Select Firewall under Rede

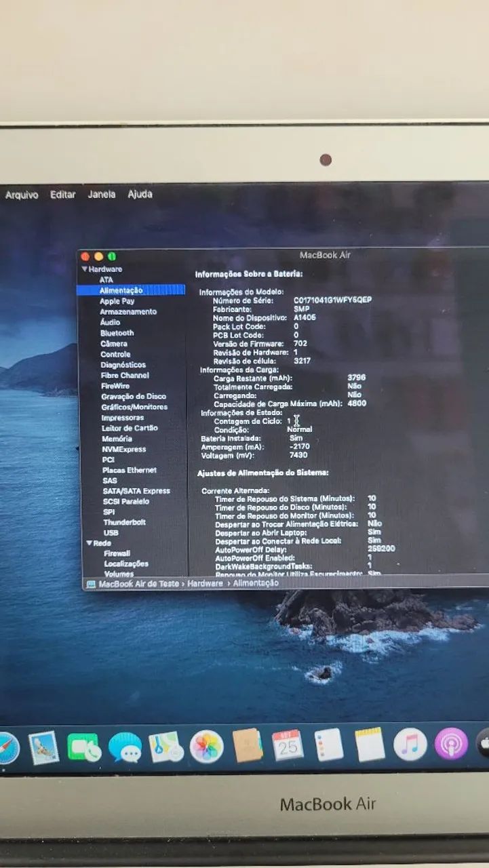[117, 553]
